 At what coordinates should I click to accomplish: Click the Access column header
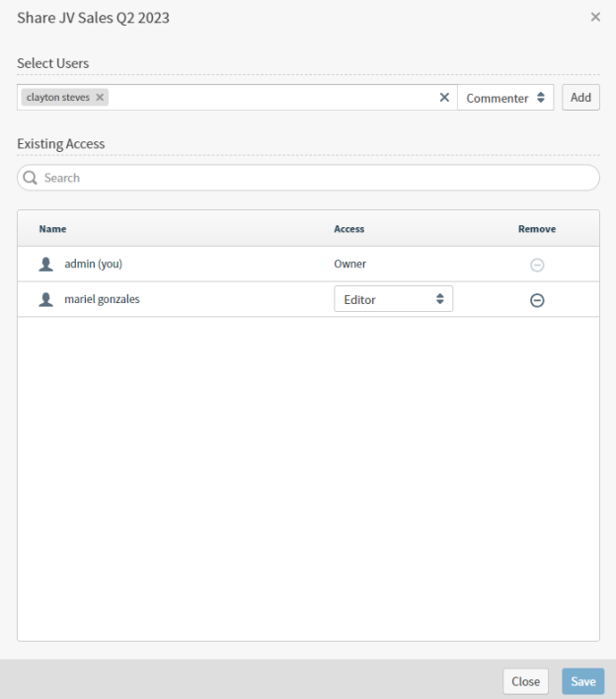coord(348,229)
